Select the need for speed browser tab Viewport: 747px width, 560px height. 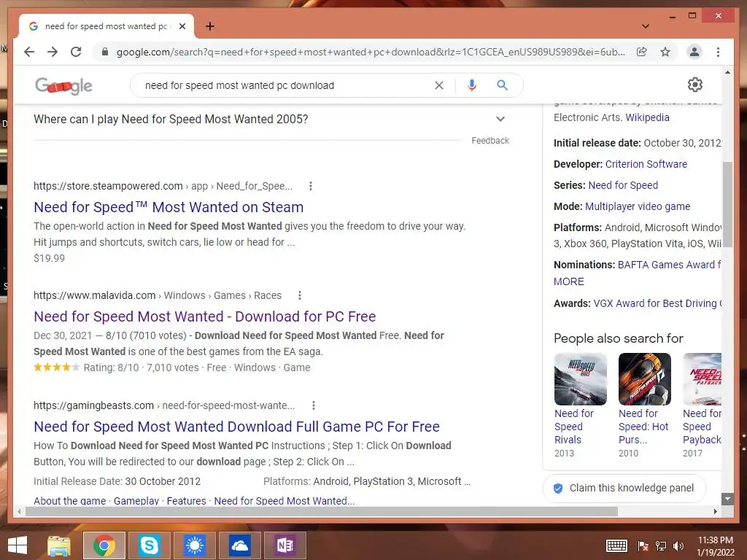click(106, 26)
